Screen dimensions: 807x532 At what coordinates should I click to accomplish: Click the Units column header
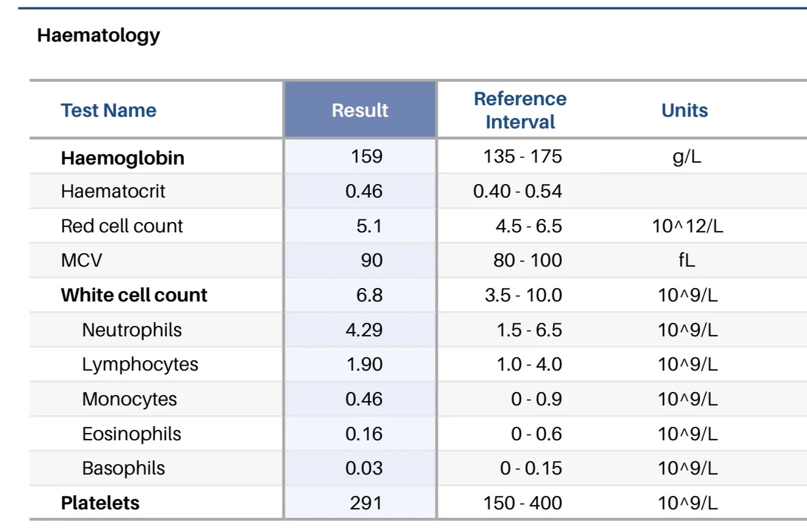tap(685, 110)
